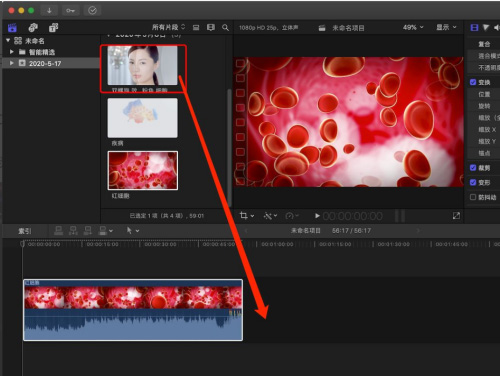Open the color inspector triangle icon

click(486, 28)
